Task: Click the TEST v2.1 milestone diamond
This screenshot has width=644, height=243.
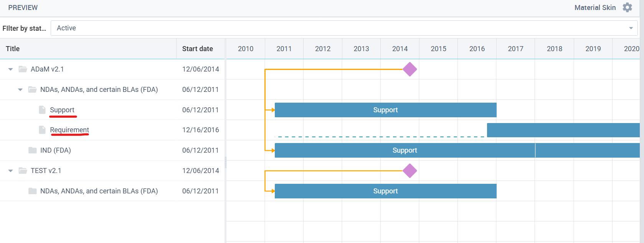Action: pos(410,171)
